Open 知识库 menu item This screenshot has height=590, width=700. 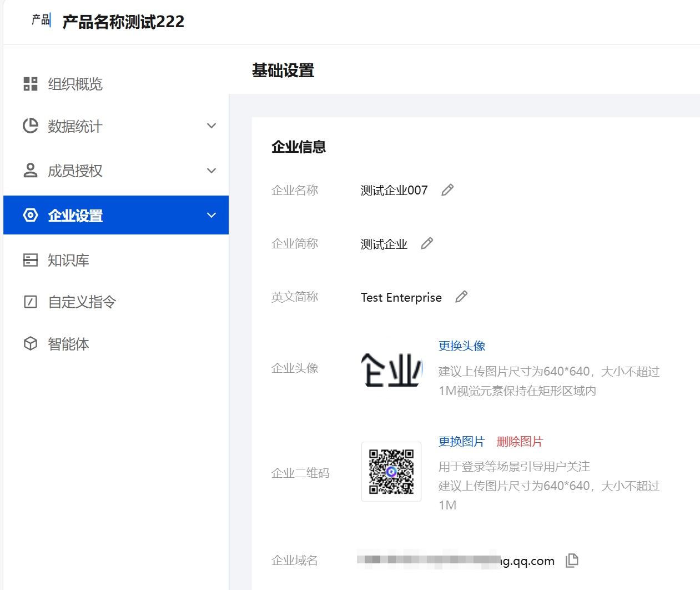click(x=69, y=260)
